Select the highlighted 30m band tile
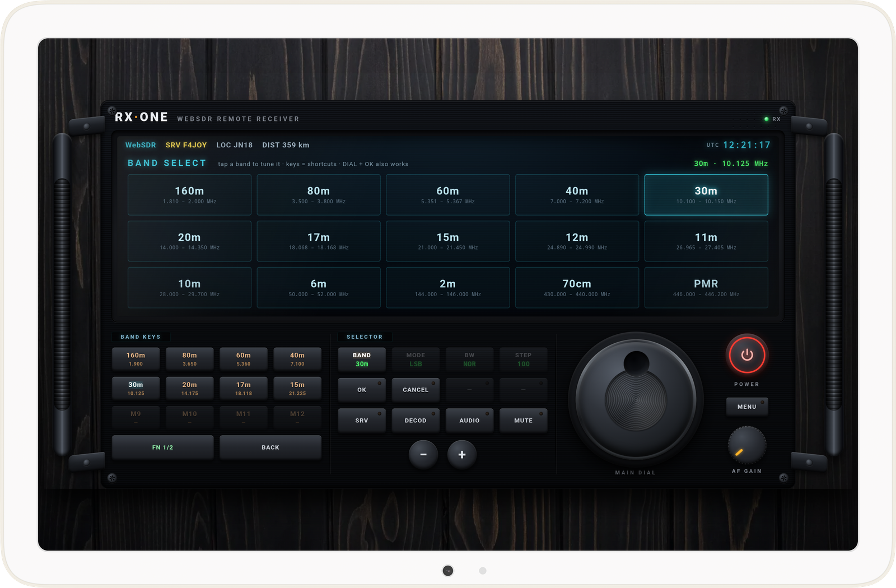The height and width of the screenshot is (588, 896). coord(706,195)
